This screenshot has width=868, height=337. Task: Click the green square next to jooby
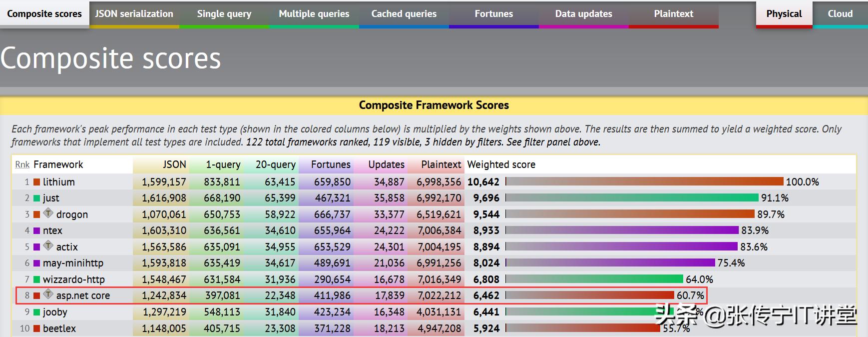[x=36, y=312]
